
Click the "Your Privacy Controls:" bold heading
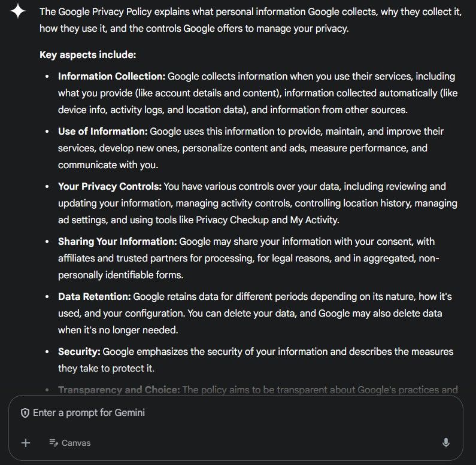point(110,186)
